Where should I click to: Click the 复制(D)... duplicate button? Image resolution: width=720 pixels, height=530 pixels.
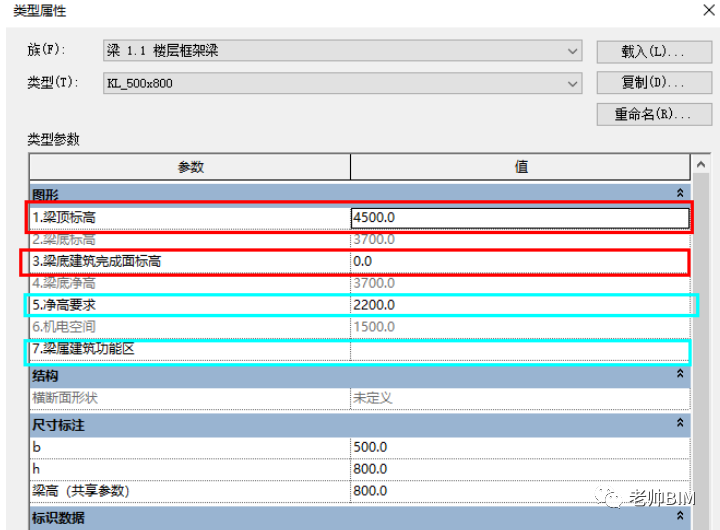[x=654, y=83]
